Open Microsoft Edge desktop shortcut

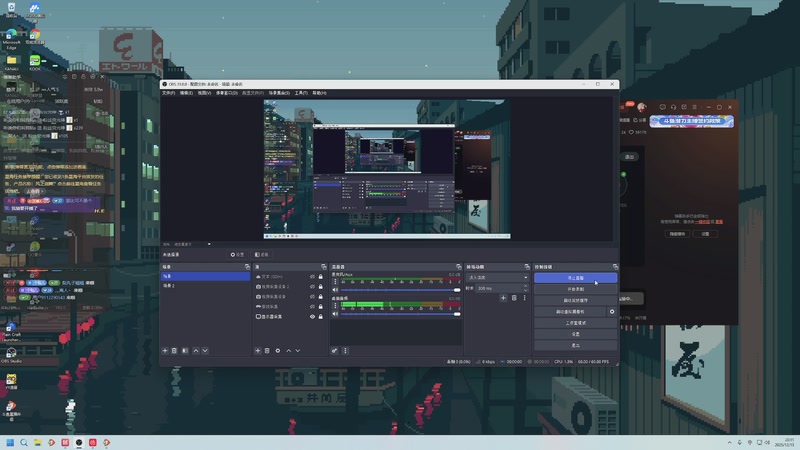[x=11, y=38]
